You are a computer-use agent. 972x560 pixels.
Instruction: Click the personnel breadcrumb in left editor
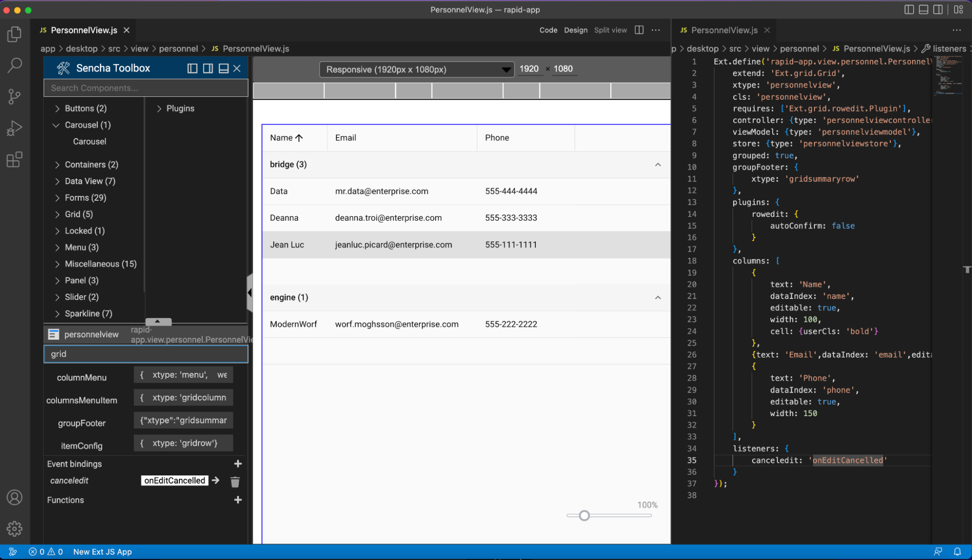tap(178, 49)
